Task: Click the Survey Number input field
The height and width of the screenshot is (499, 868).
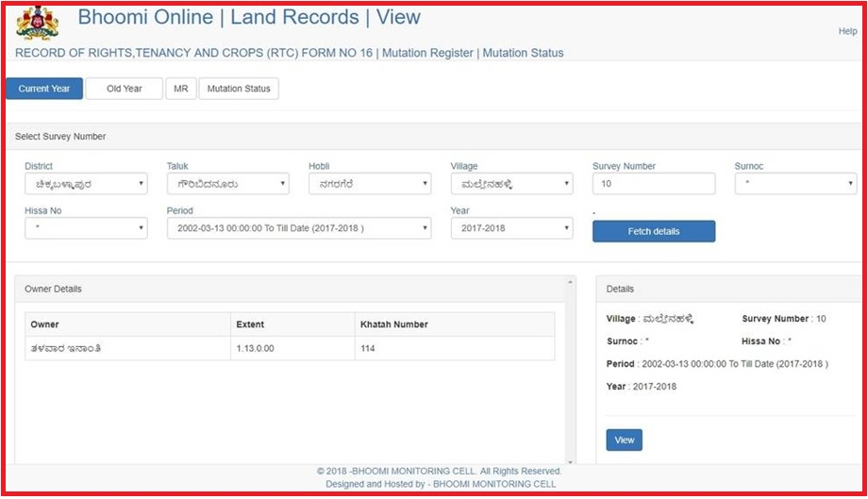Action: coord(654,184)
